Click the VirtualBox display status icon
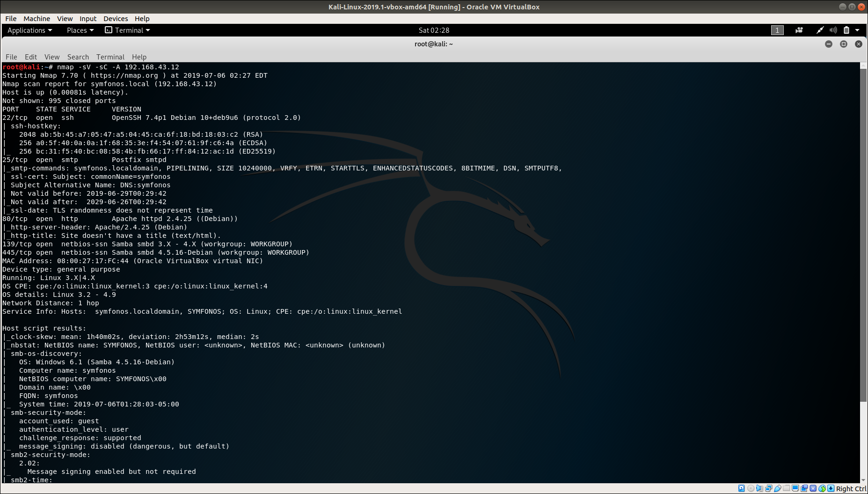 (795, 488)
